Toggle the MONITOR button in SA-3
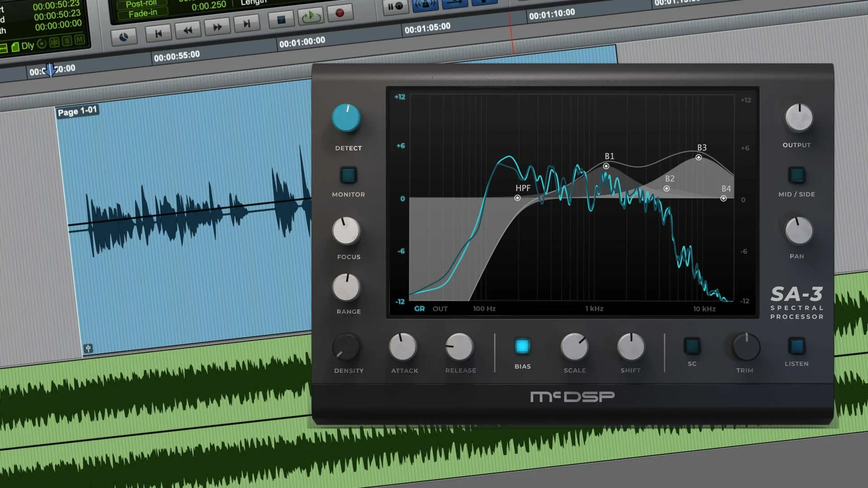The height and width of the screenshot is (488, 868). click(348, 175)
